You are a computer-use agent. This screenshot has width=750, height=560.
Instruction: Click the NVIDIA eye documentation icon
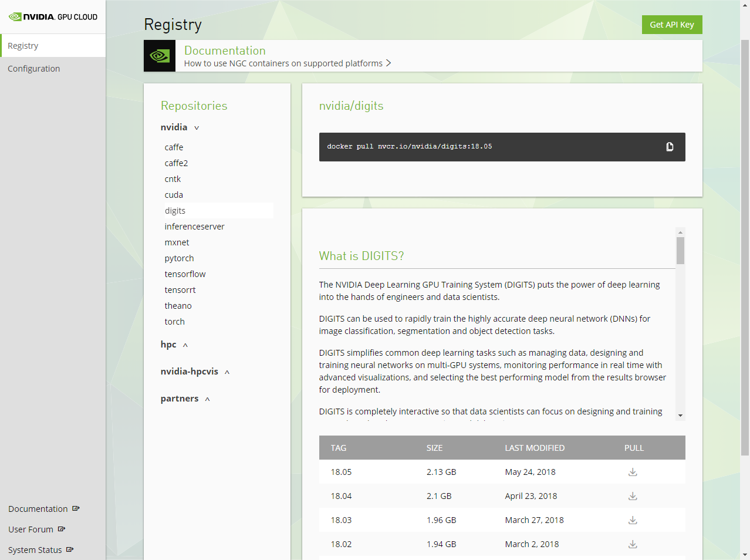pyautogui.click(x=160, y=56)
